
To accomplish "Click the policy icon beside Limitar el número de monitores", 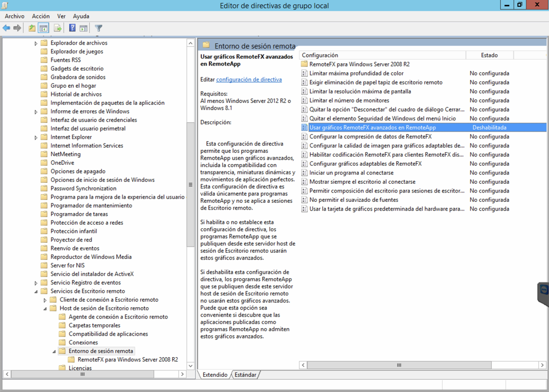I will point(305,100).
